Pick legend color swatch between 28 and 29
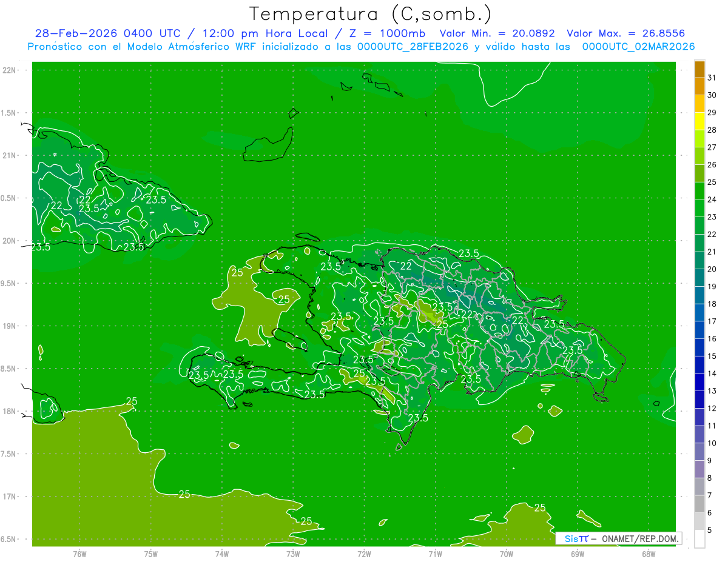The width and height of the screenshot is (728, 562). click(699, 121)
